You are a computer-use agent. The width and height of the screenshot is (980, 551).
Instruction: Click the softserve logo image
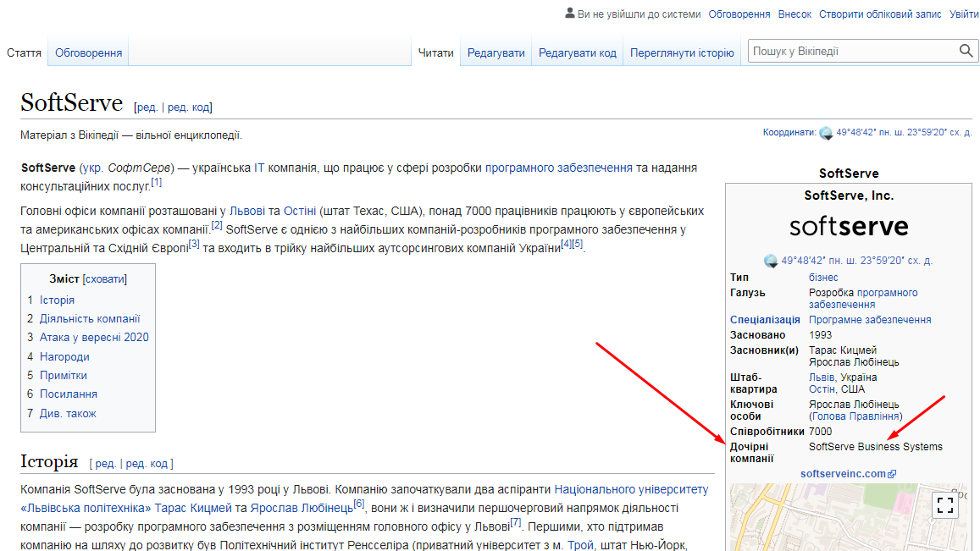click(849, 226)
